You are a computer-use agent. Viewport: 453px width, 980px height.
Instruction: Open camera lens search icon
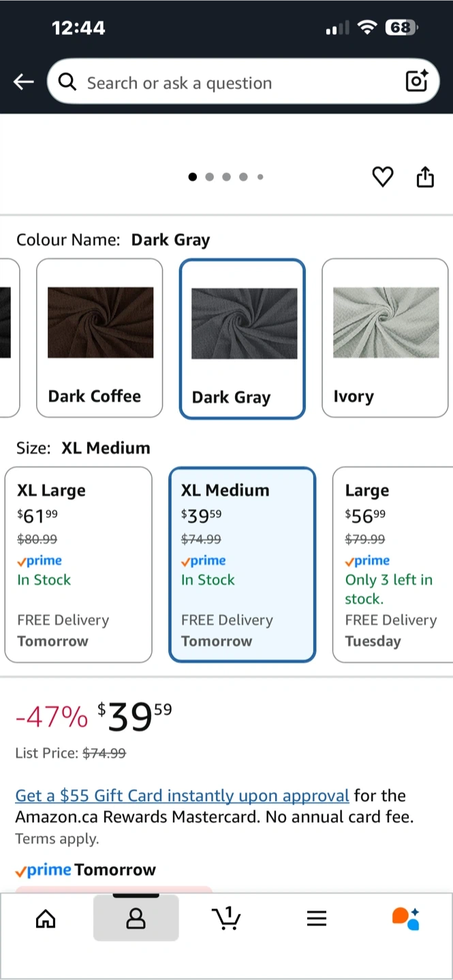coord(416,82)
